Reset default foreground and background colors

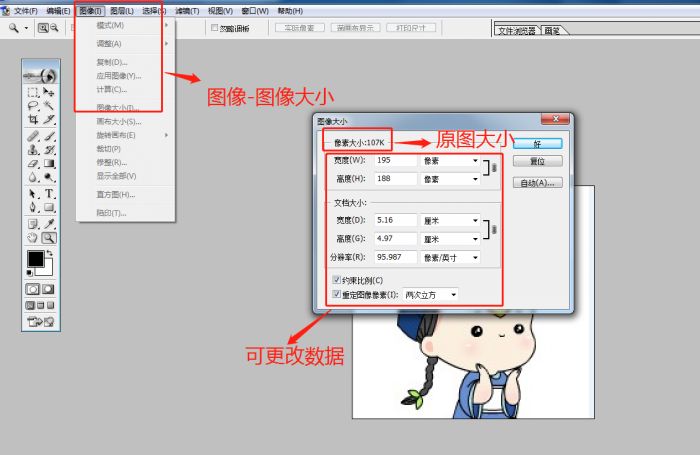29,272
